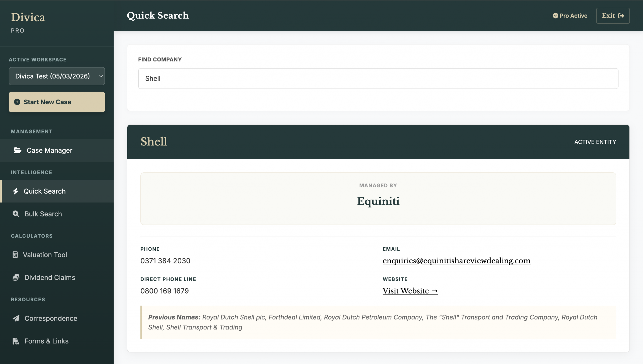Click the Start New Case button
This screenshot has height=364, width=643.
57,102
